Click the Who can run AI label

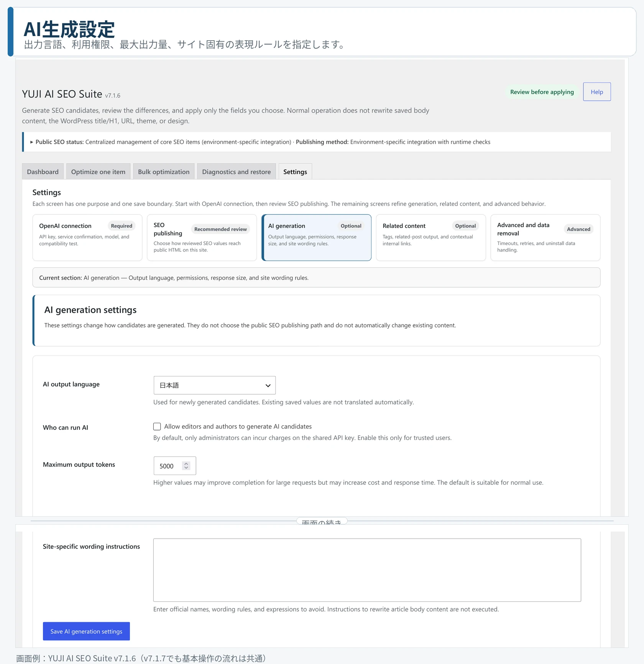point(66,427)
